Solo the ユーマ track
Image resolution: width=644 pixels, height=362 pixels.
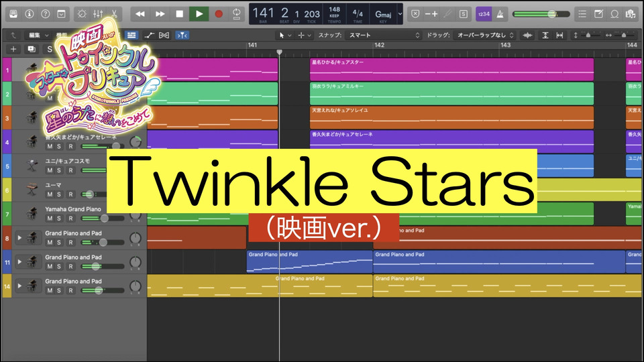click(x=59, y=194)
